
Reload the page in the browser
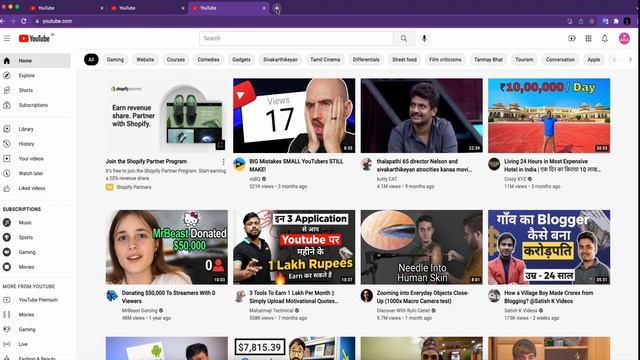[x=24, y=21]
